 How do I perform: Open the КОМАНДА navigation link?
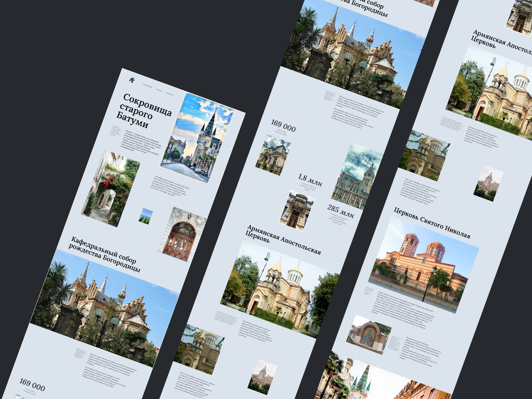click(x=159, y=90)
